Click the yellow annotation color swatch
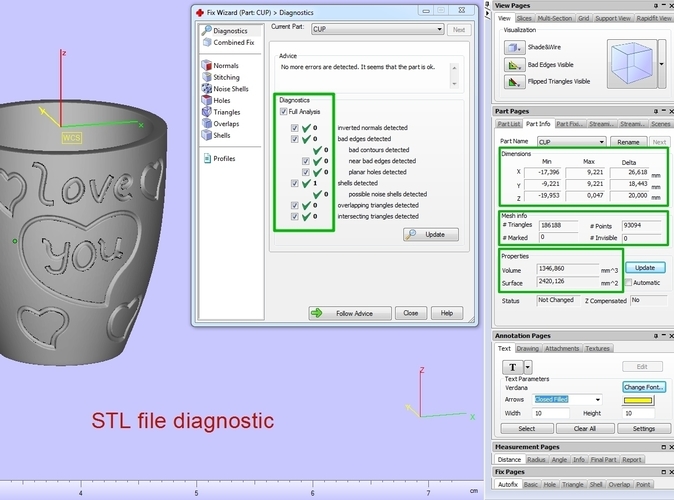 click(x=638, y=401)
